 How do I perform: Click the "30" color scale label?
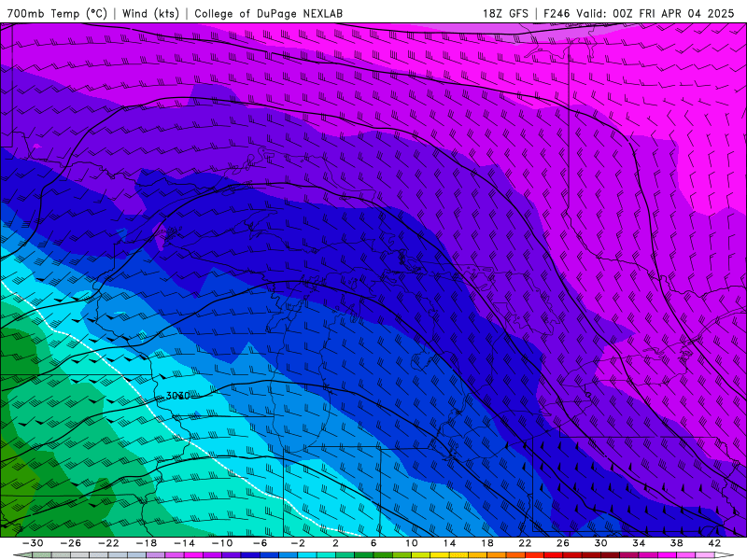tap(600, 543)
